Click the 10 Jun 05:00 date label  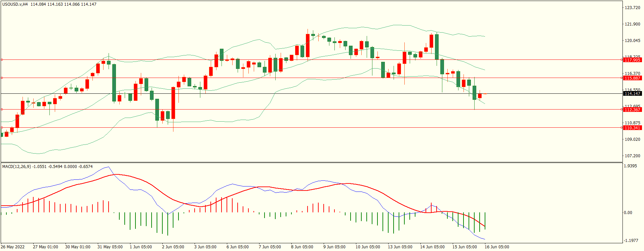368,247
